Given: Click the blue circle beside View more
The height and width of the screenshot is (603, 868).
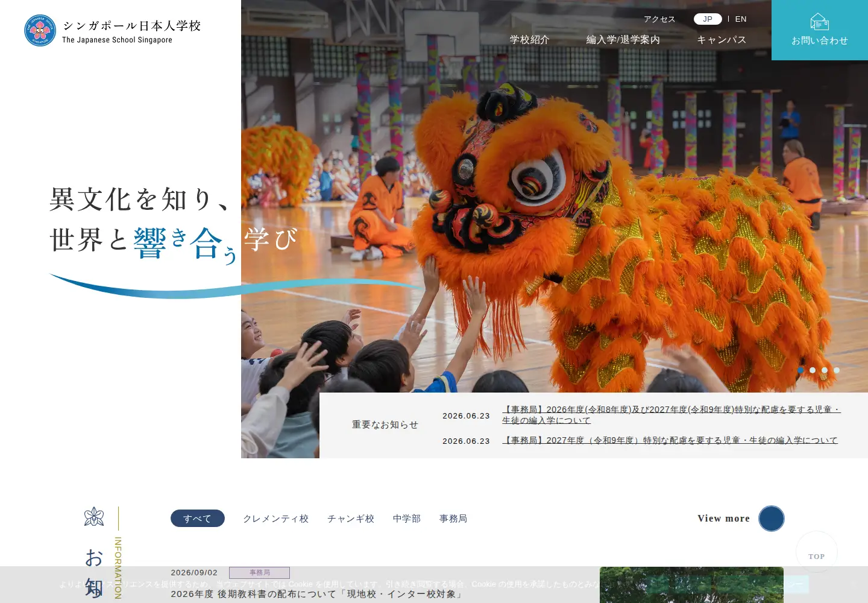Looking at the screenshot, I should pos(772,519).
